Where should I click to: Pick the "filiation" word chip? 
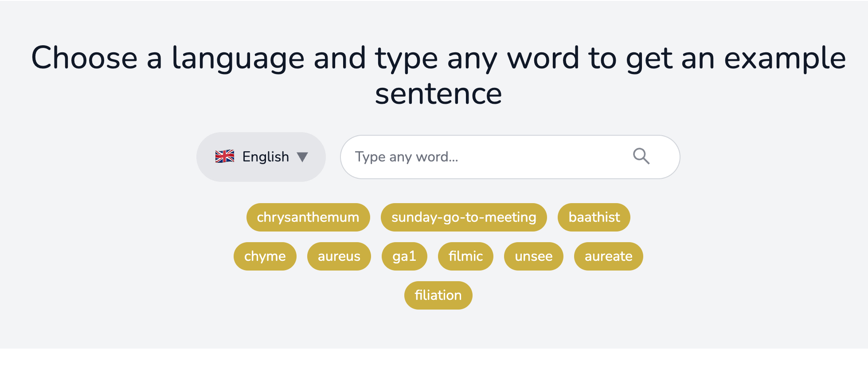(x=438, y=295)
